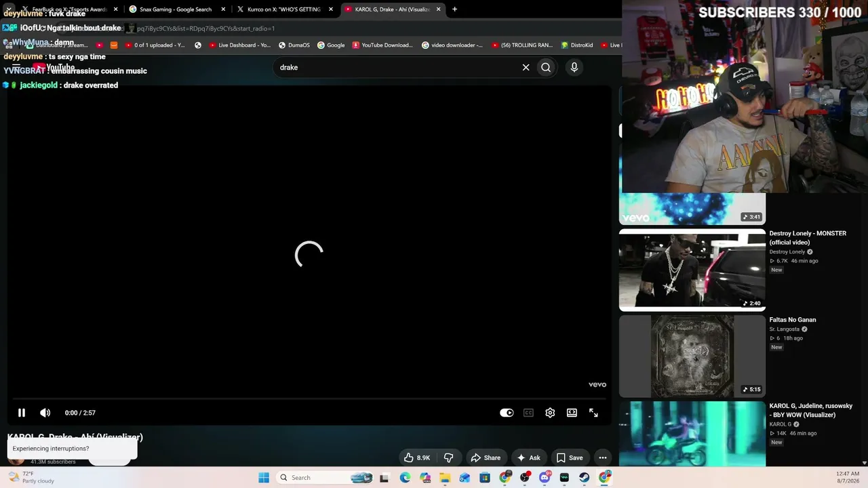Play KAROL G BbY WOW visualizer thumbnail
The image size is (868, 488).
pos(692,434)
